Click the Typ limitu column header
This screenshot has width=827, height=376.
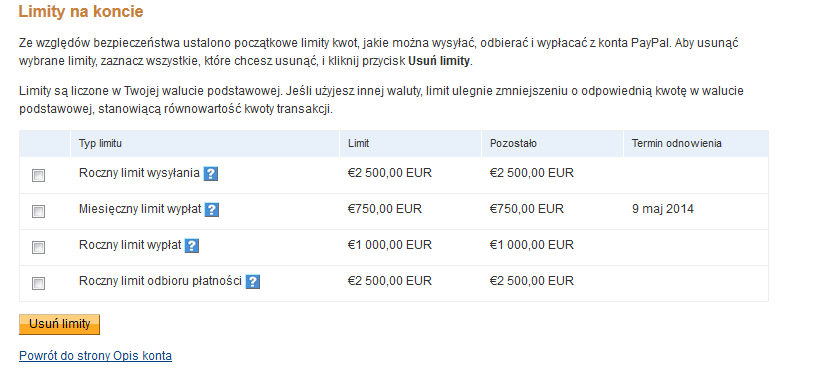[100, 143]
